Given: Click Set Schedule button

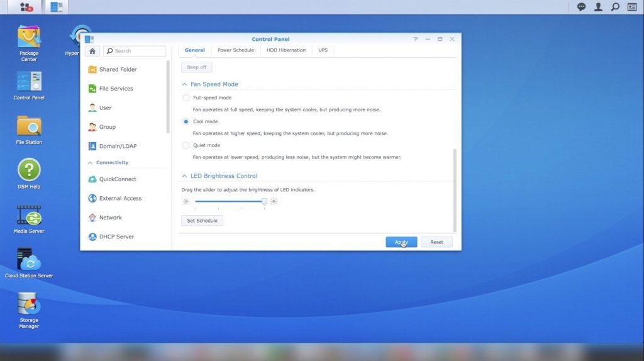Looking at the screenshot, I should (203, 221).
